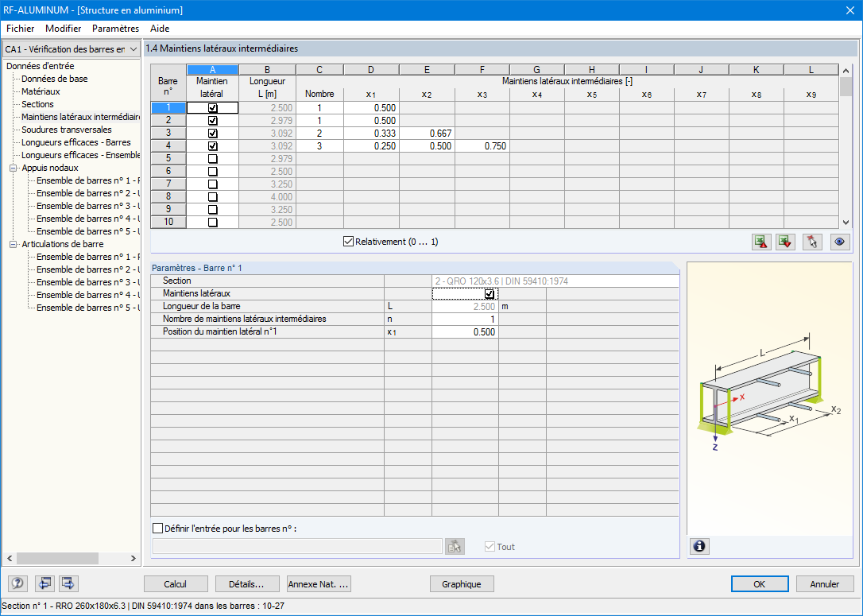The image size is (863, 616).
Task: Click navigator horizontal scrollbar right arrow
Action: tap(134, 558)
